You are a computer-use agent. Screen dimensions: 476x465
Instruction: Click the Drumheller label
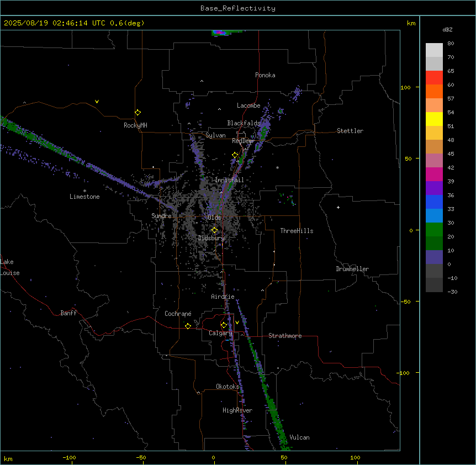352,269
